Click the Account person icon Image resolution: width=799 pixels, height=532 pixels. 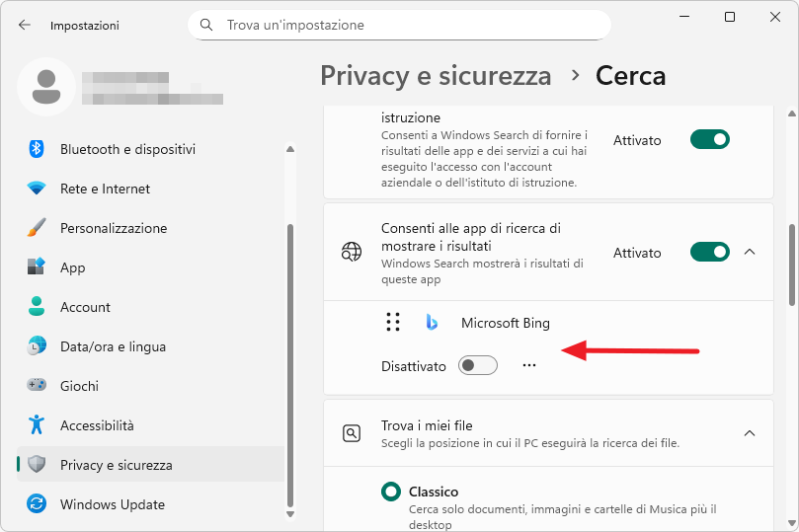(x=37, y=307)
